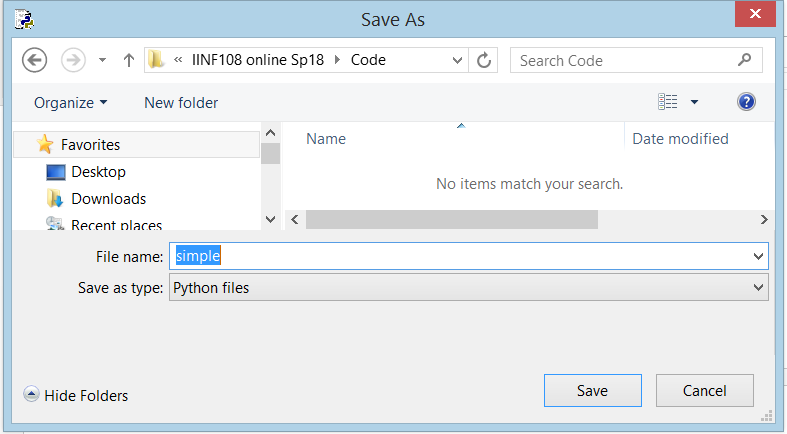Open the Organize menu
This screenshot has height=434, width=787.
pos(71,103)
